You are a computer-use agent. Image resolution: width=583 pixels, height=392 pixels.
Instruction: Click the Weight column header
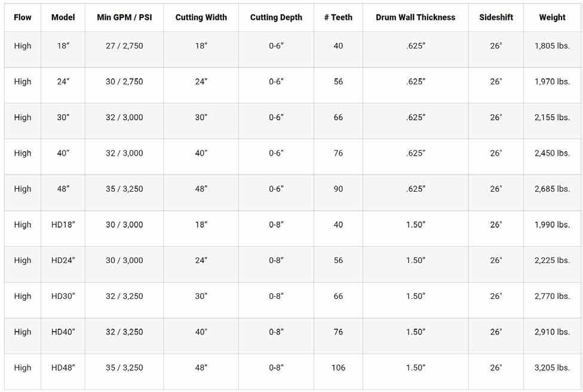coord(552,17)
